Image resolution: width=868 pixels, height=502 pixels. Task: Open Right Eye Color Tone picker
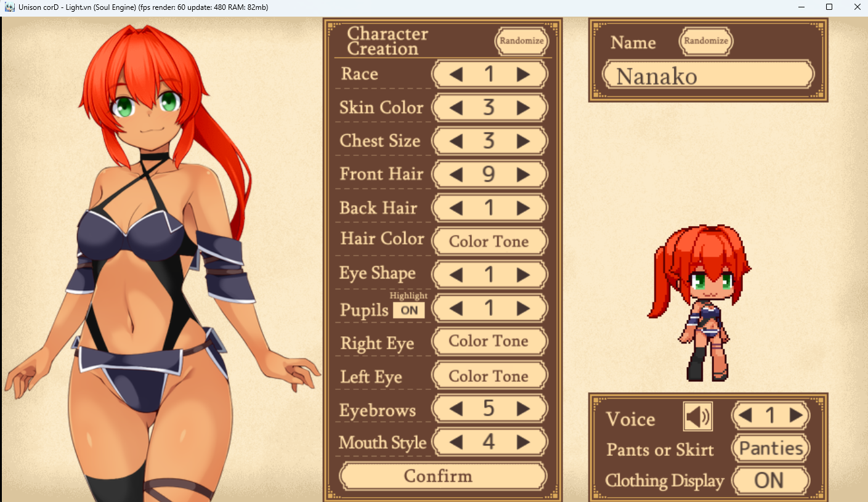pos(489,341)
